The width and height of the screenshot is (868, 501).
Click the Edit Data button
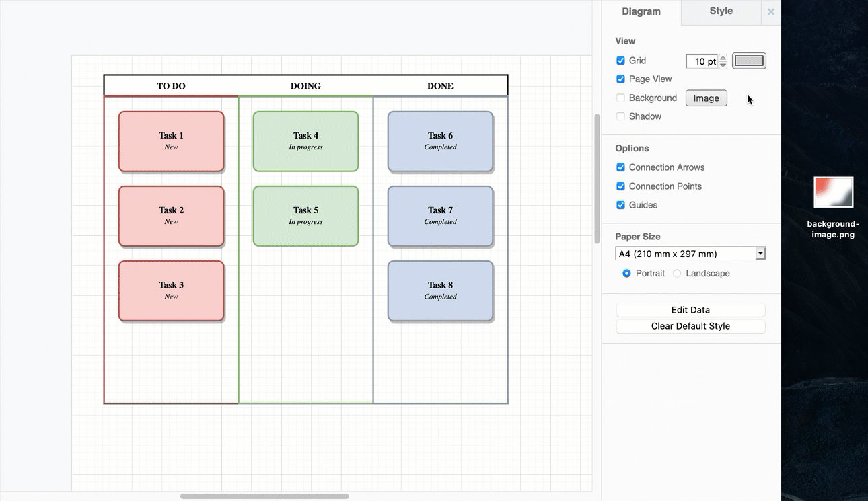click(x=690, y=309)
